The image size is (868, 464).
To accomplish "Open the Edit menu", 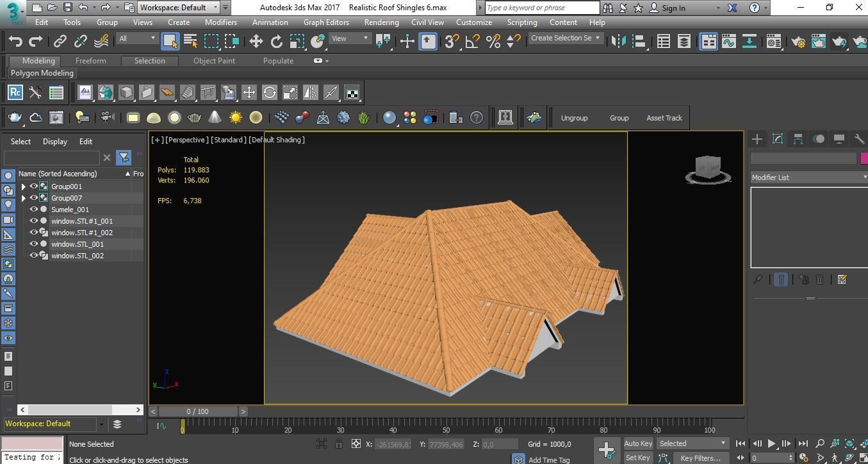I will [x=42, y=22].
